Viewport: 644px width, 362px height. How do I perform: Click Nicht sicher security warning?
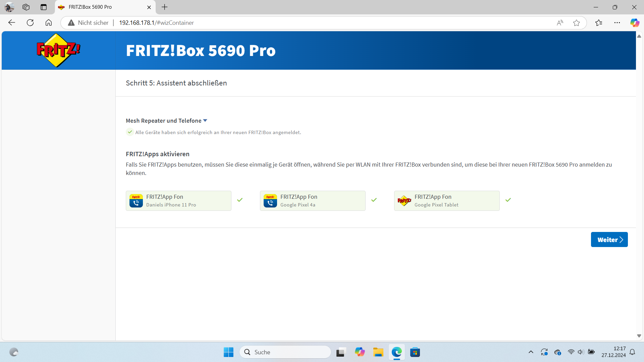coord(88,23)
